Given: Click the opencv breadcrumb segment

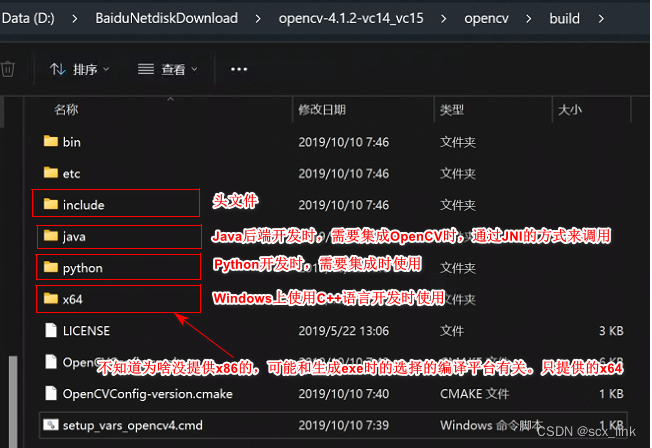Looking at the screenshot, I should pyautogui.click(x=486, y=19).
